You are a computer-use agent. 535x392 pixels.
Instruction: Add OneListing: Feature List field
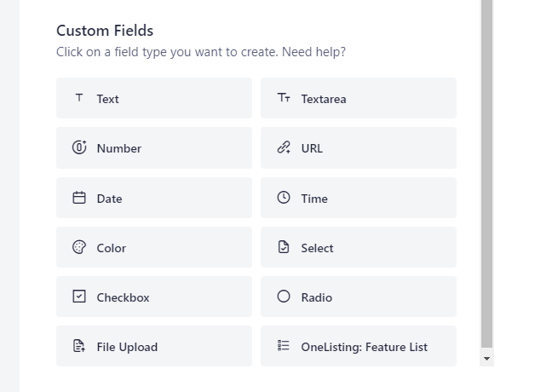pos(359,346)
